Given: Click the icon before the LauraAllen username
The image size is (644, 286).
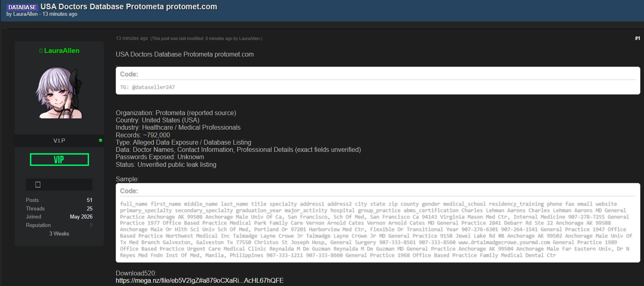Looking at the screenshot, I should (41, 51).
